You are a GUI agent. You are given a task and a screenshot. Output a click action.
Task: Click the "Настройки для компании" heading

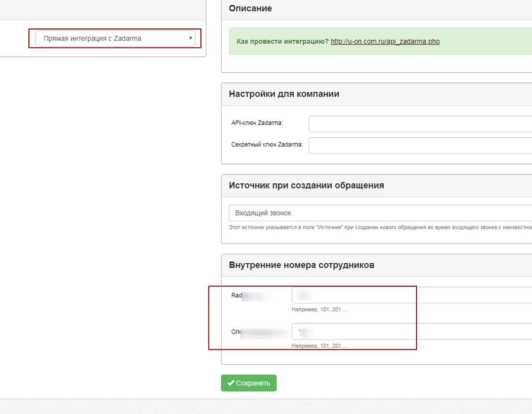click(x=284, y=94)
